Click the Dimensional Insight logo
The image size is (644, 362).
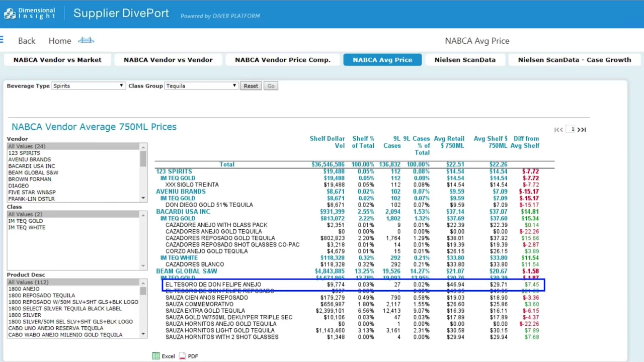tap(30, 14)
